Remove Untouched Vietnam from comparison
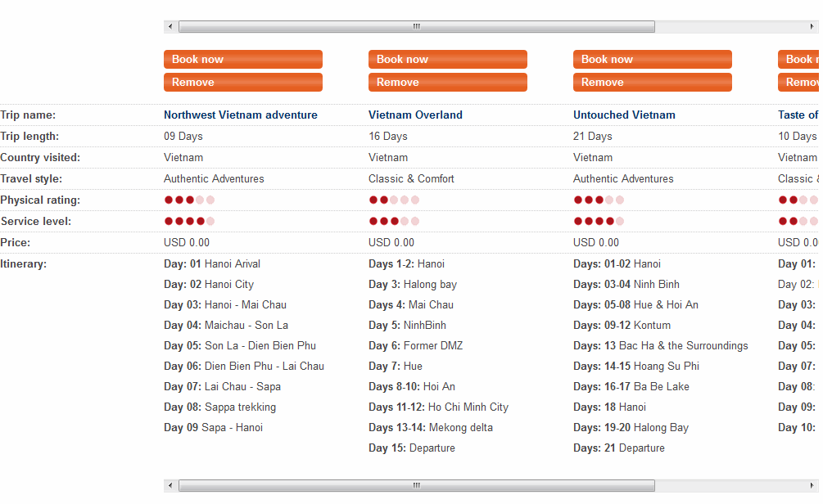The width and height of the screenshot is (823, 504). (653, 83)
